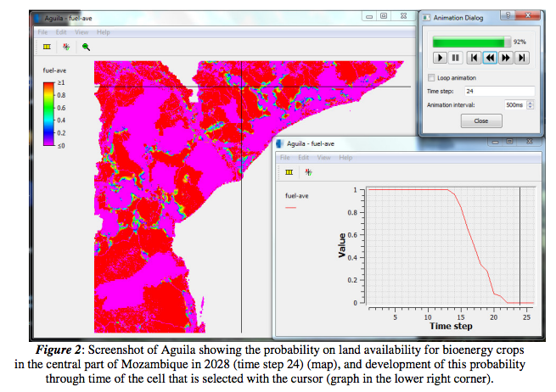Open Help menu in graph Aguila window

[x=345, y=157]
